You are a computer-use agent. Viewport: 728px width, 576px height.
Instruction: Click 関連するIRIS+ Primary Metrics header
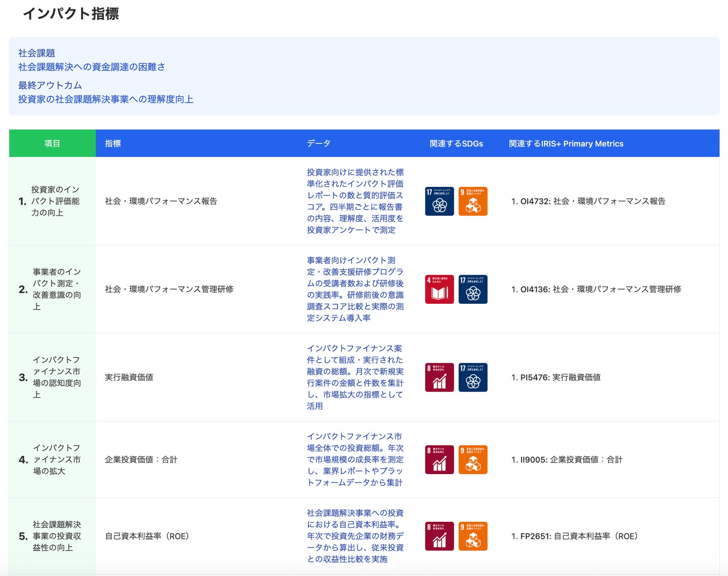(566, 143)
